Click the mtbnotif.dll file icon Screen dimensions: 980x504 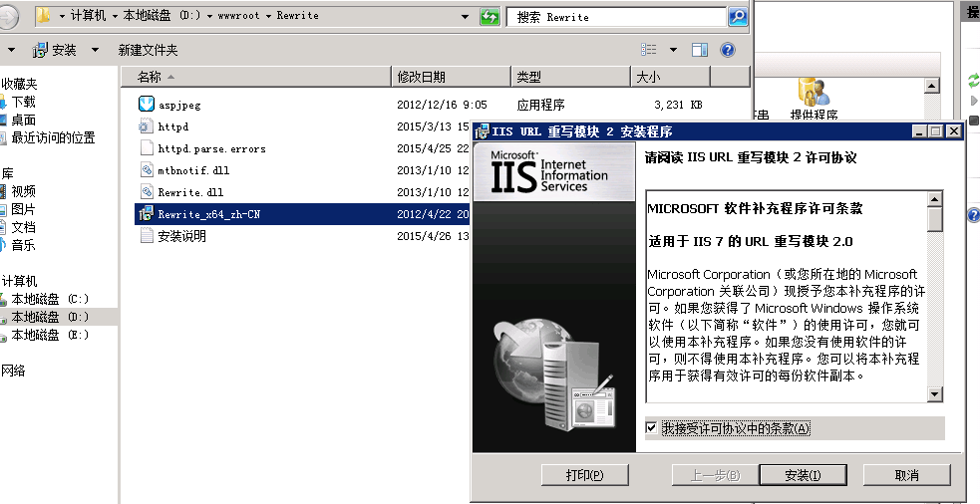click(x=147, y=170)
